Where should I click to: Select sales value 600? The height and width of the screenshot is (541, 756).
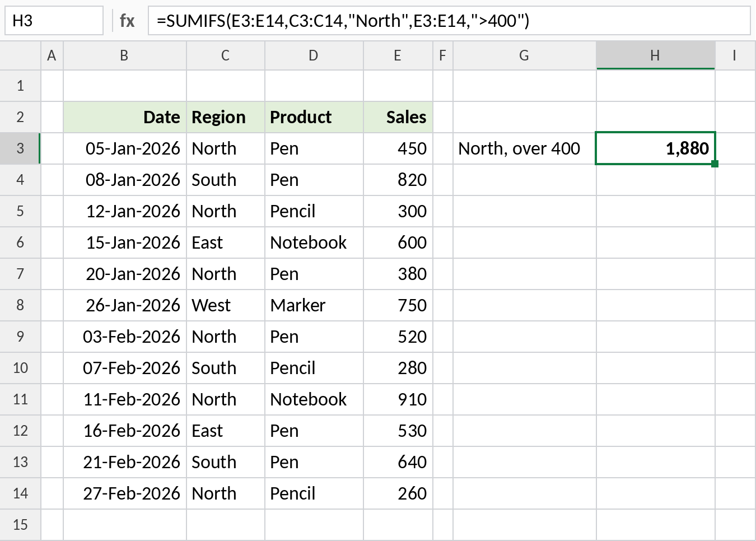pyautogui.click(x=398, y=242)
